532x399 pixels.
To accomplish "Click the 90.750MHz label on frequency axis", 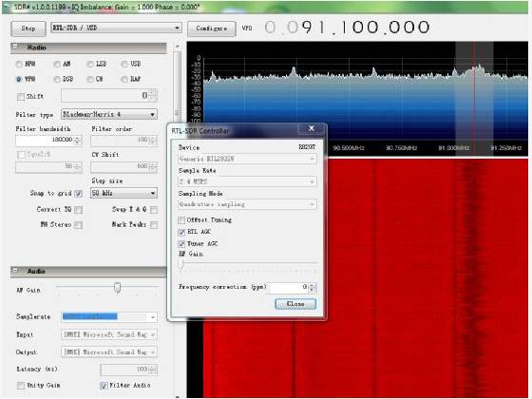I will (401, 148).
